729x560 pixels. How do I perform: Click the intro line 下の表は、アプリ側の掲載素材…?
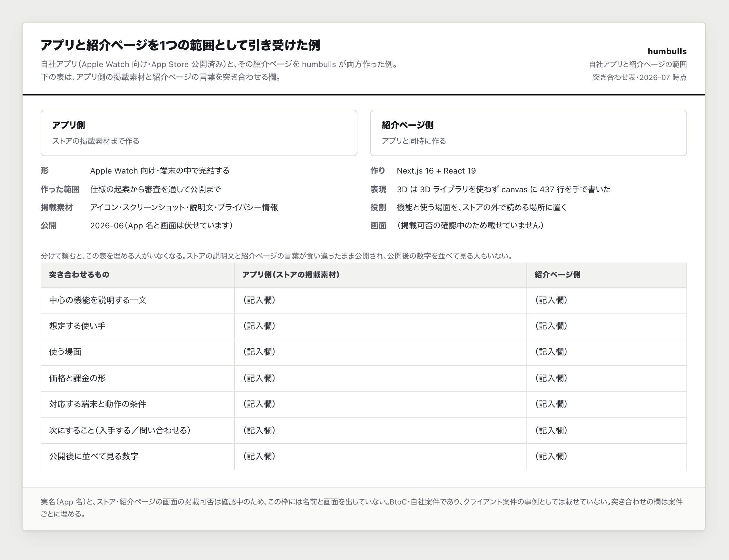coord(161,77)
